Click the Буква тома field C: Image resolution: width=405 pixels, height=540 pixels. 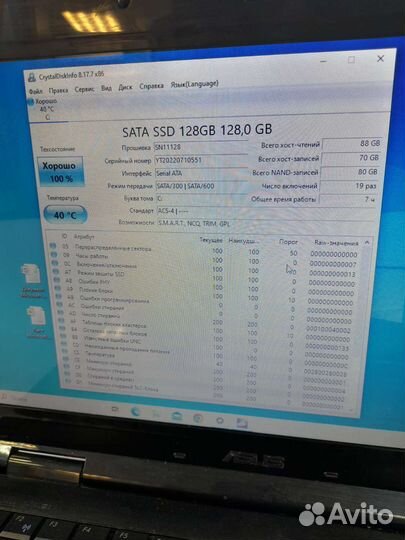pos(202,199)
